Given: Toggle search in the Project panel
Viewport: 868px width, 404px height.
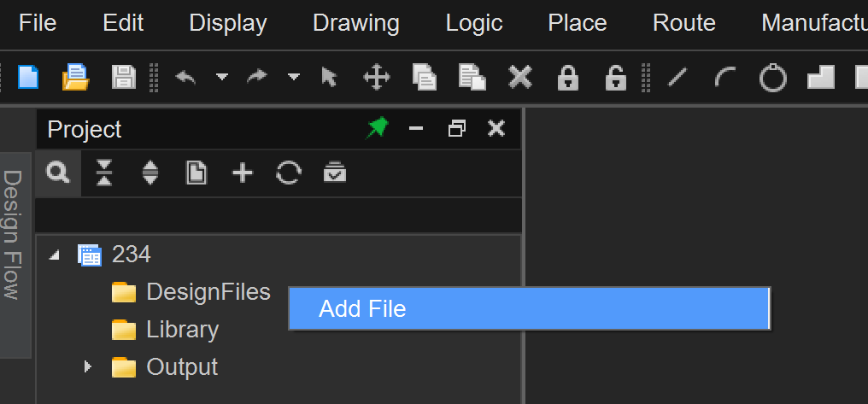Looking at the screenshot, I should [58, 173].
